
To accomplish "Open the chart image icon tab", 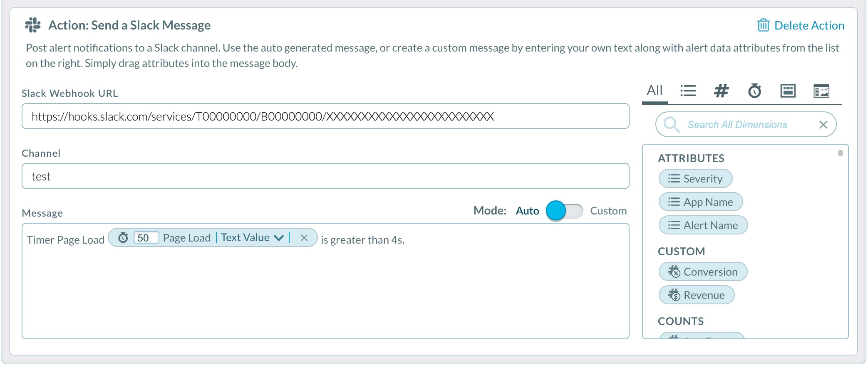I will tap(821, 91).
